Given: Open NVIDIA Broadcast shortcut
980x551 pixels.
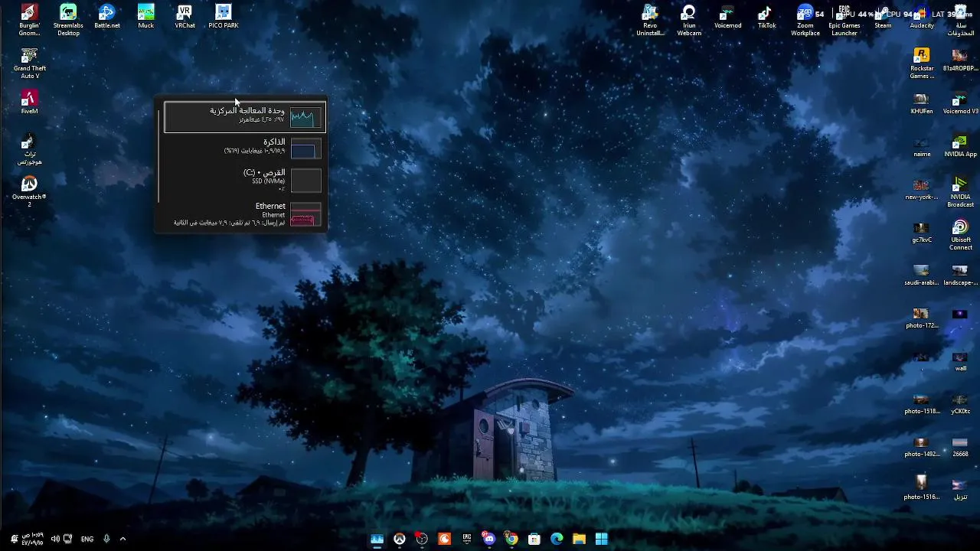Looking at the screenshot, I should point(960,191).
